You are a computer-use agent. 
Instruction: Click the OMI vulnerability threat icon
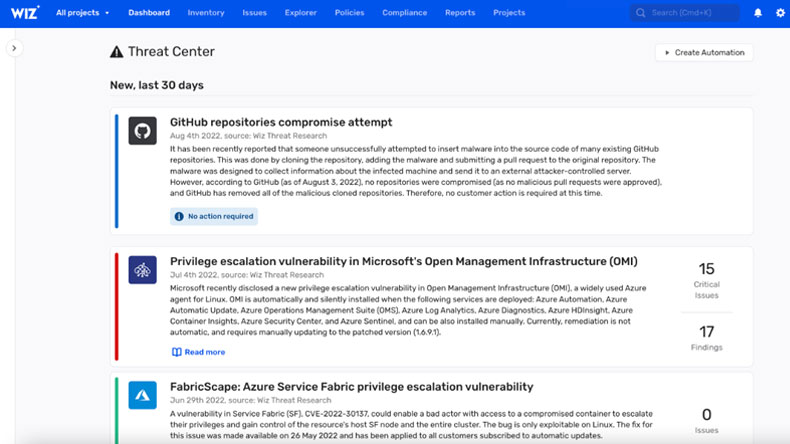coord(143,270)
